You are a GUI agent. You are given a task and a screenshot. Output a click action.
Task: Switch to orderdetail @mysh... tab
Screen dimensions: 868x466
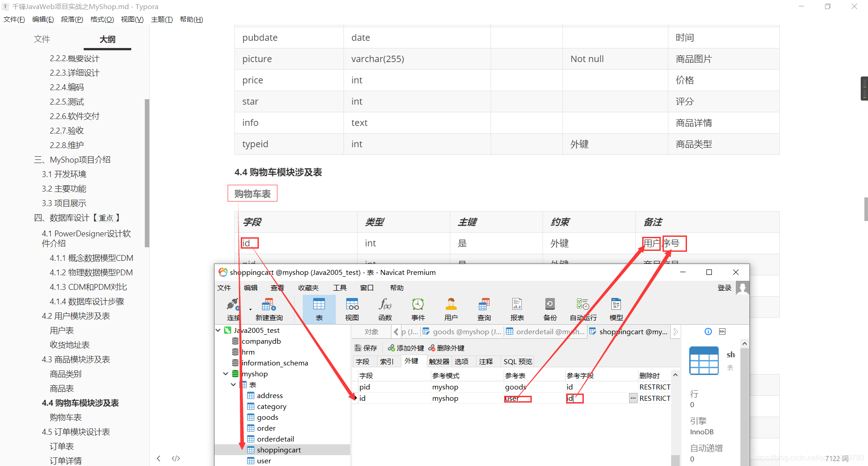545,331
